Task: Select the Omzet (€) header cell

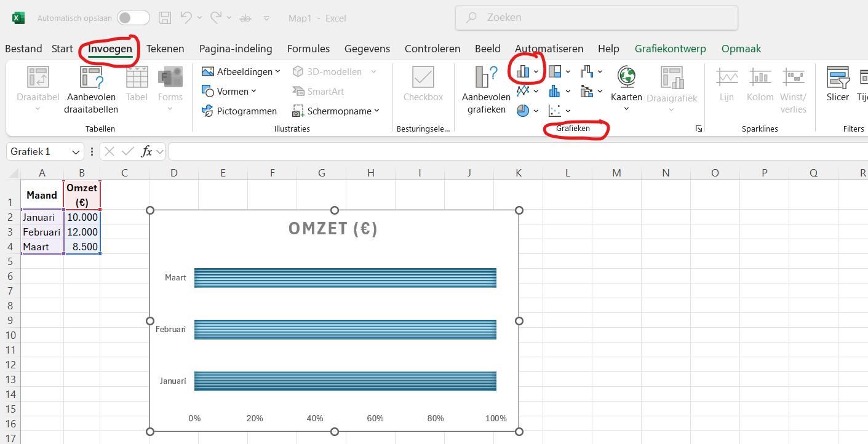Action: click(82, 195)
